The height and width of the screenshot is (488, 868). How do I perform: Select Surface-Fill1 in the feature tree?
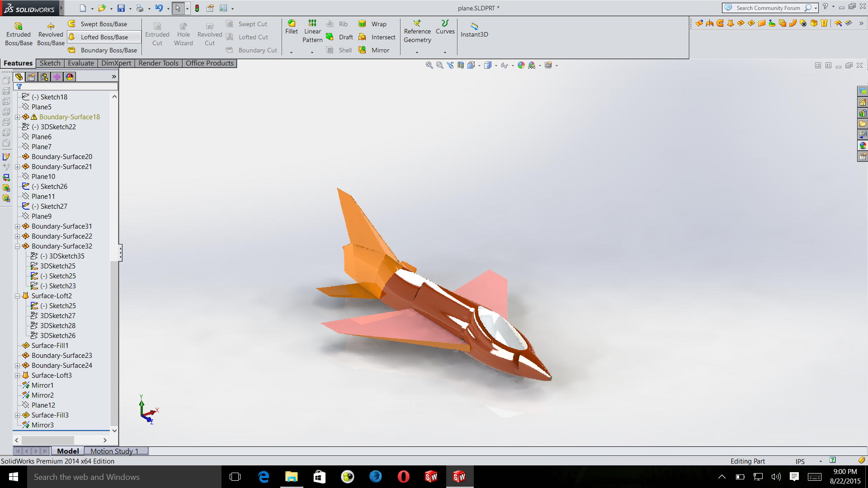(50, 346)
